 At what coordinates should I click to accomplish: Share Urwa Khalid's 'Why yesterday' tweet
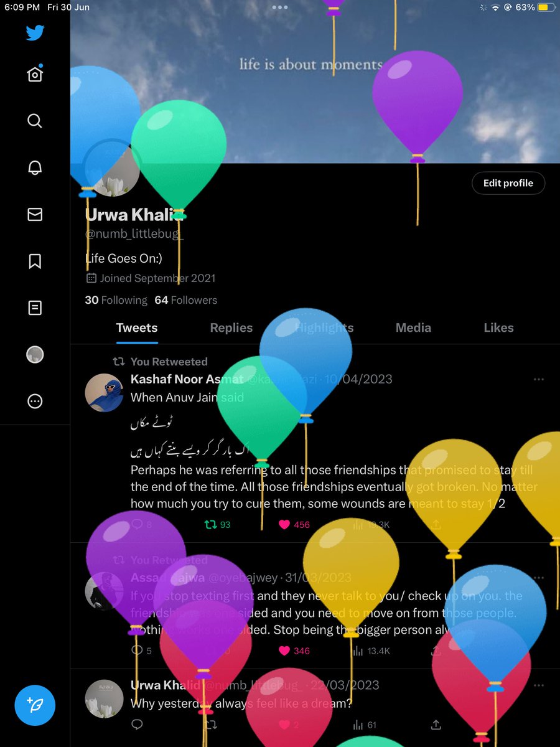tap(436, 725)
